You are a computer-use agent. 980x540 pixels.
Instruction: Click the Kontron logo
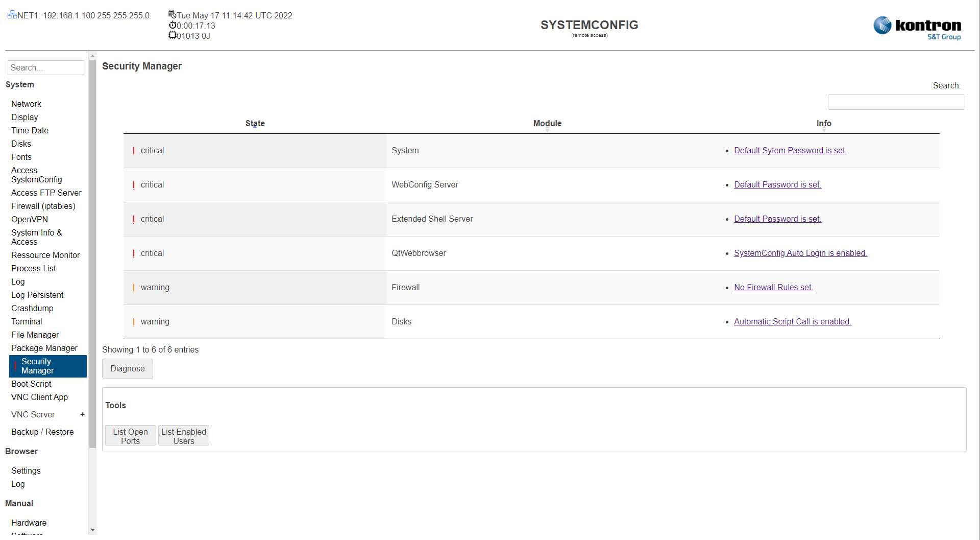click(x=917, y=27)
